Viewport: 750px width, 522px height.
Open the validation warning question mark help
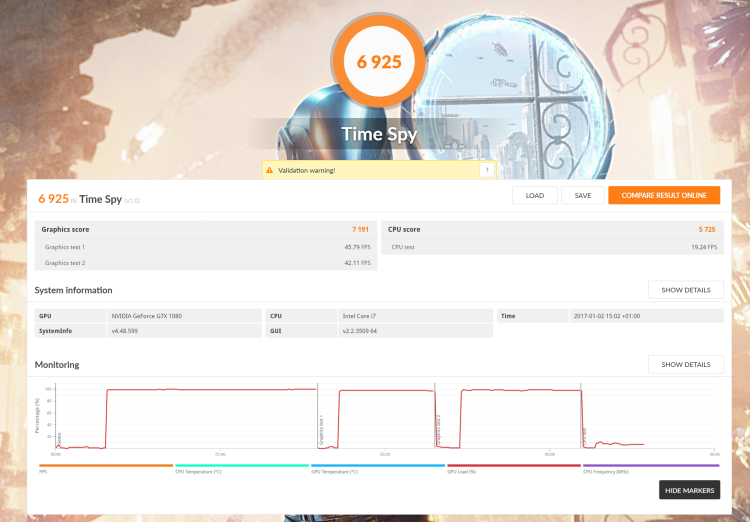coord(487,170)
